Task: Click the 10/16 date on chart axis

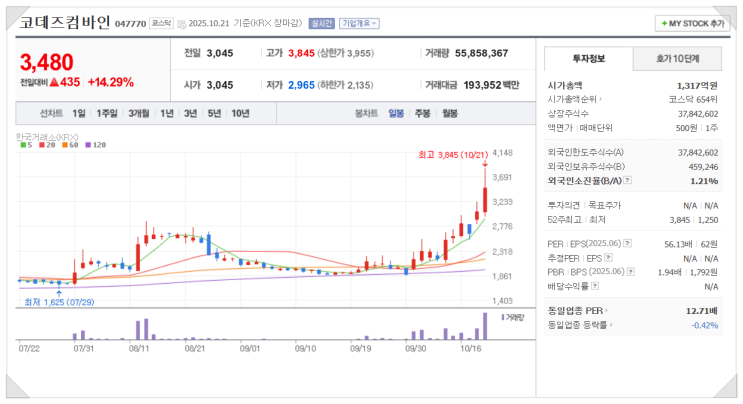Action: [x=471, y=349]
